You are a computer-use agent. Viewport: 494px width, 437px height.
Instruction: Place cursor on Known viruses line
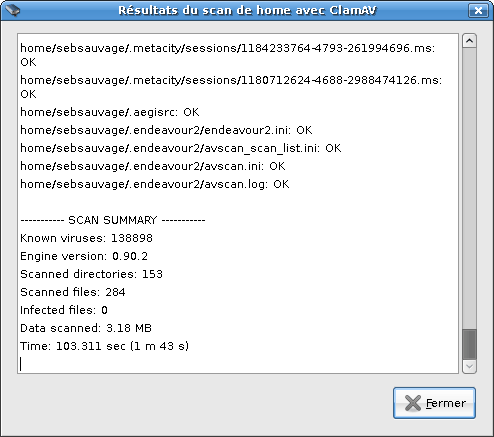(86, 238)
